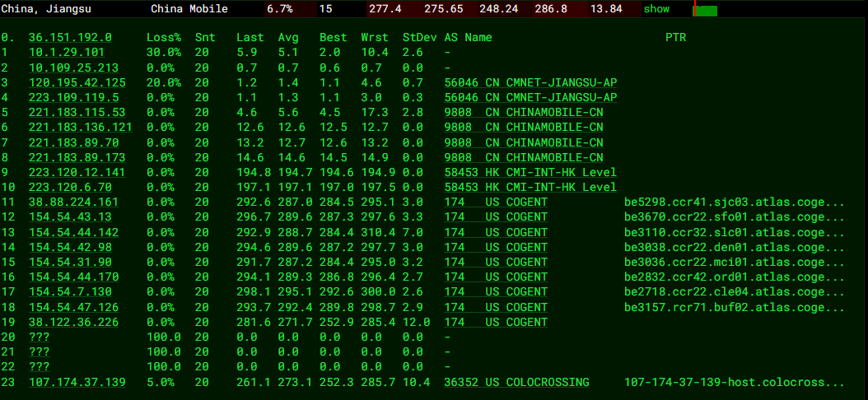
Task: Click the unknown ??? entry on hop 20
Action: click(x=39, y=337)
